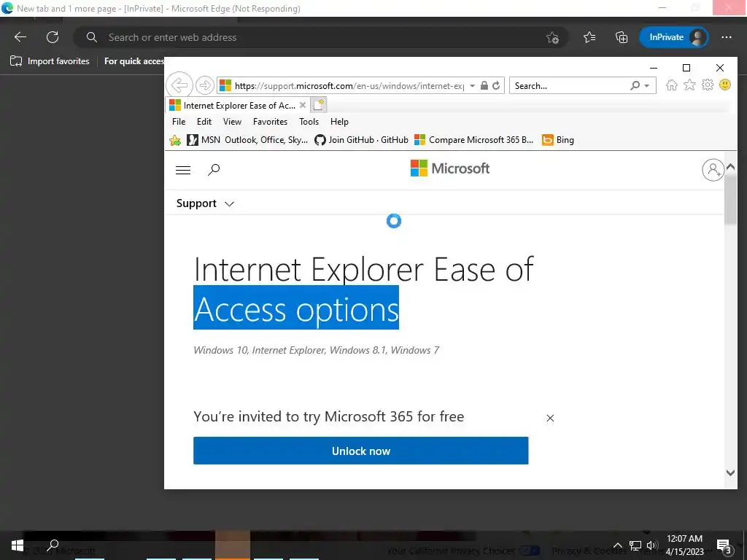Open Bing favorite link

pos(558,140)
